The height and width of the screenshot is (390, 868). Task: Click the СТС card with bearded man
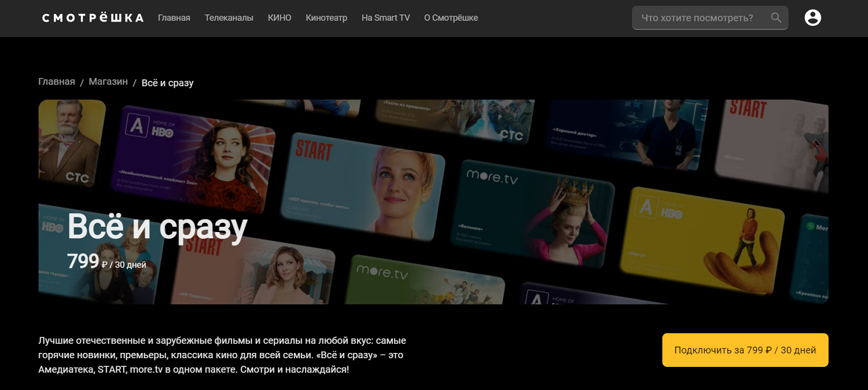[72, 143]
